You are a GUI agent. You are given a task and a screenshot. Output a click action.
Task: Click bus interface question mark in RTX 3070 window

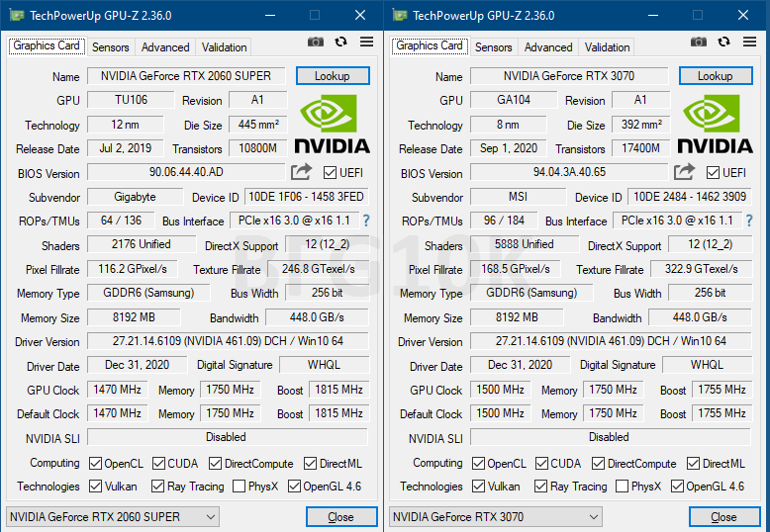tap(749, 221)
